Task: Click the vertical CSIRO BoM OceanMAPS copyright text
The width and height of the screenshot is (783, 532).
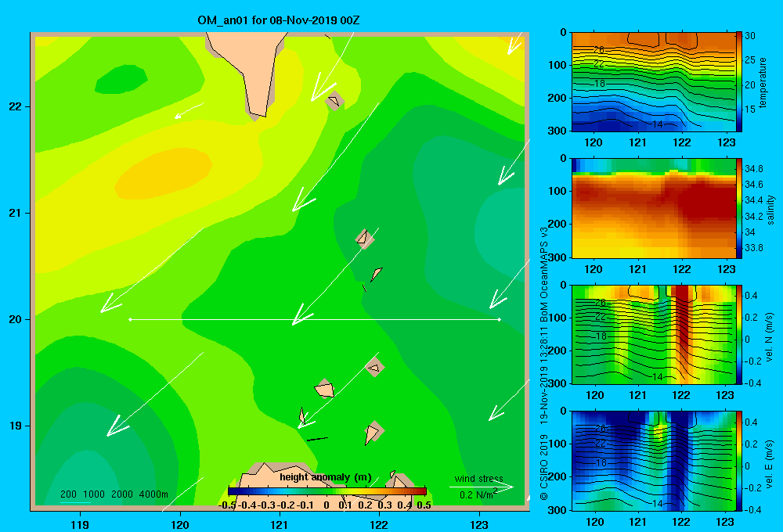Action: pos(544,363)
